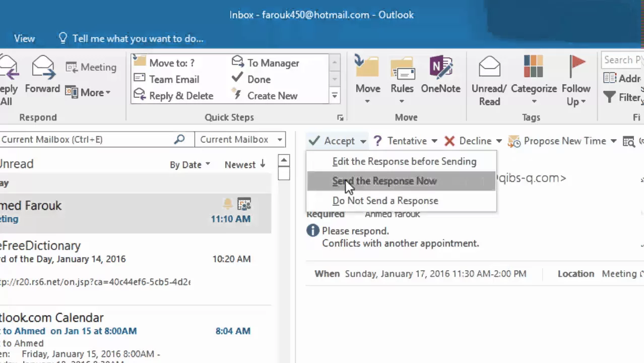The image size is (644, 363).
Task: Click the 8:04 AM timestamp of Calendar email
Action: pyautogui.click(x=233, y=331)
